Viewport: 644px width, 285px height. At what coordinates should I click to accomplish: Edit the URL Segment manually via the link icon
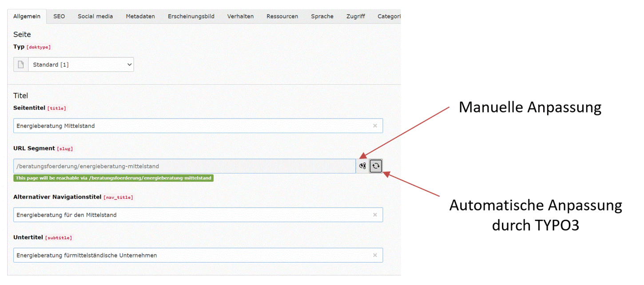coord(362,165)
